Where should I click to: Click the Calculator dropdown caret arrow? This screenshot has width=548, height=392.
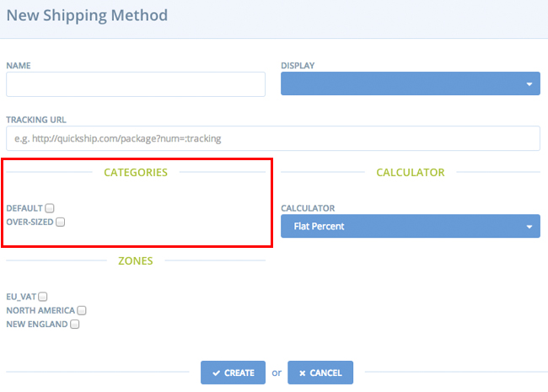pyautogui.click(x=529, y=227)
